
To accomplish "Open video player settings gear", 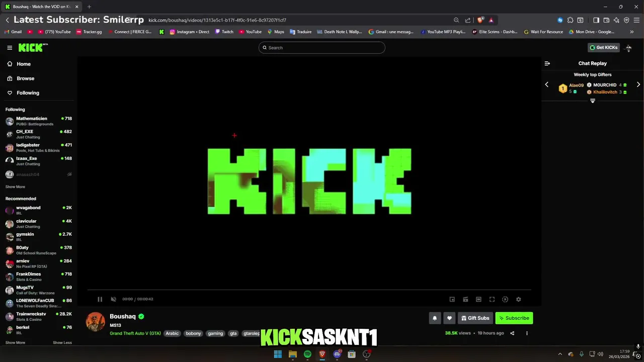I will pos(518,299).
